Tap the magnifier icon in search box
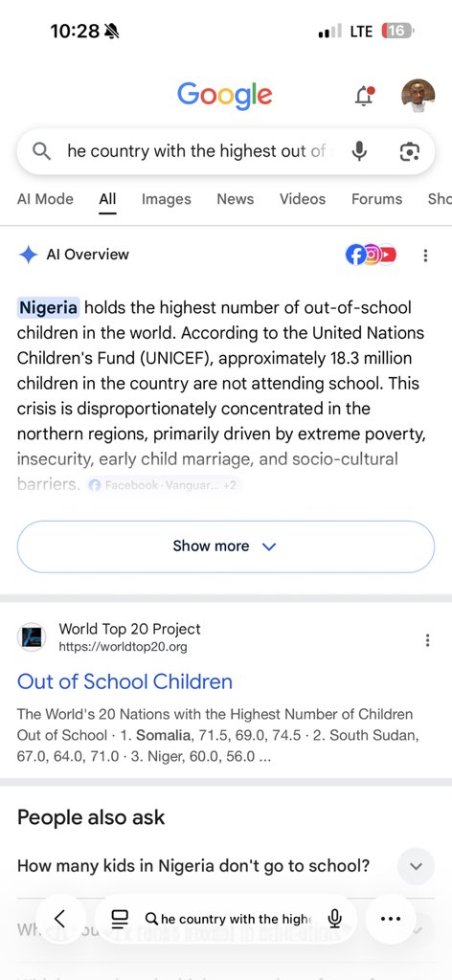 pos(41,151)
